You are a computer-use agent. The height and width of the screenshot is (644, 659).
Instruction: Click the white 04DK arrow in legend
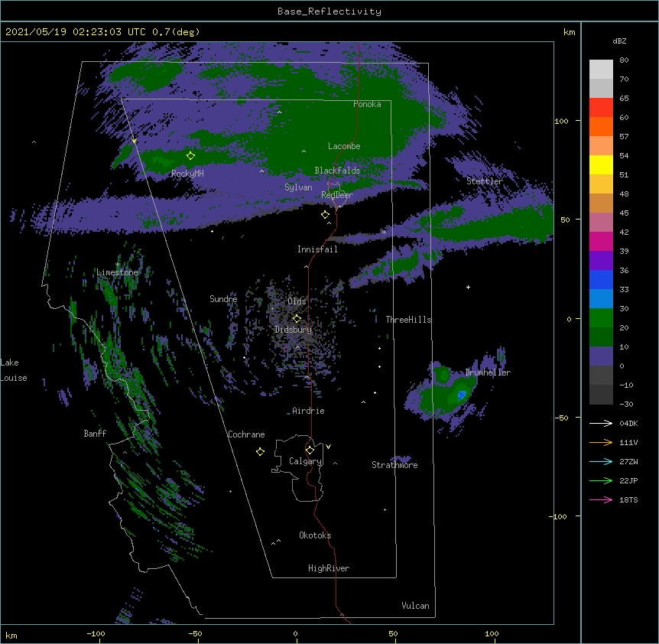coord(601,423)
